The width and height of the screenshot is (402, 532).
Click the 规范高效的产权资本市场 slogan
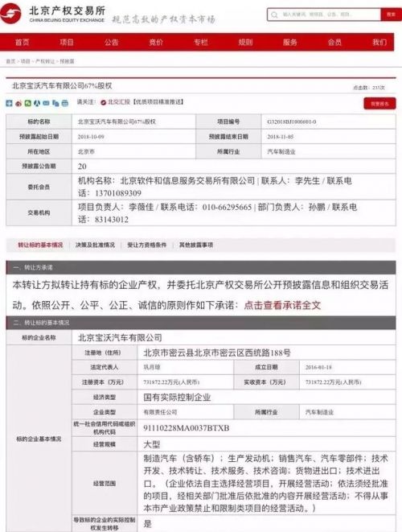coord(163,19)
